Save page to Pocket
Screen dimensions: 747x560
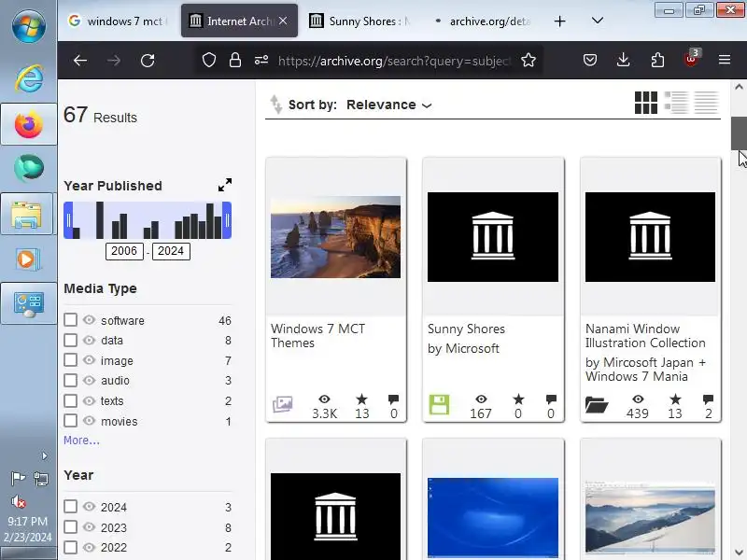click(x=590, y=60)
